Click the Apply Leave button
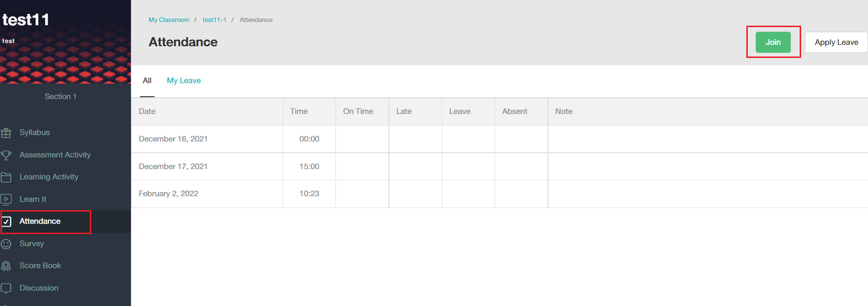Image resolution: width=868 pixels, height=306 pixels. point(836,42)
